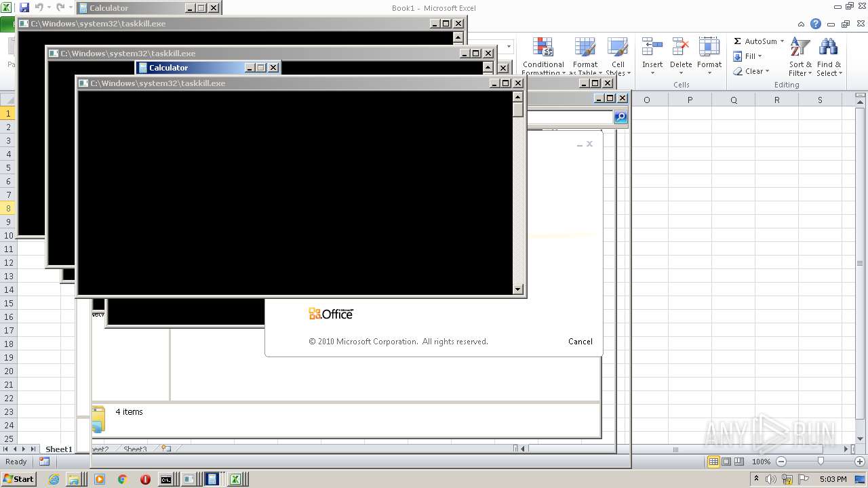Viewport: 868px width, 488px height.
Task: Click Undo in Quick Access Toolbar
Action: click(x=39, y=7)
